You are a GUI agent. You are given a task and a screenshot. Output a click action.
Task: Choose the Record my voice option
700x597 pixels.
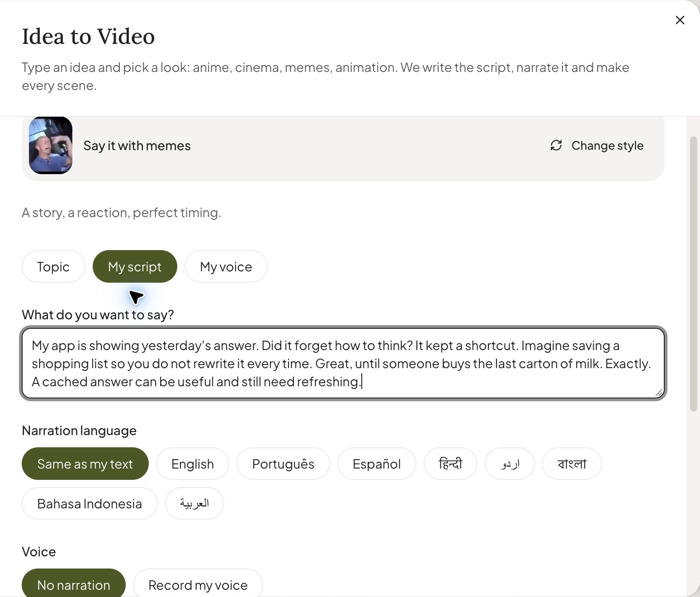pyautogui.click(x=198, y=583)
